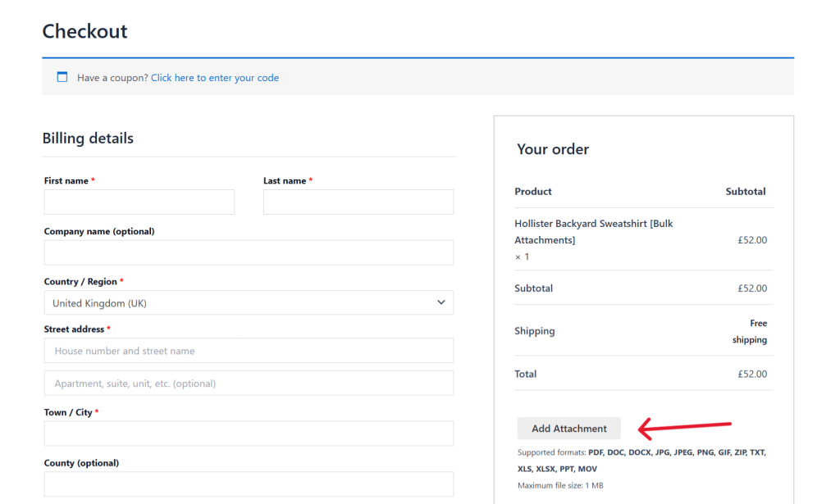Click the 'Free shipping' text
The height and width of the screenshot is (504, 840).
point(749,331)
